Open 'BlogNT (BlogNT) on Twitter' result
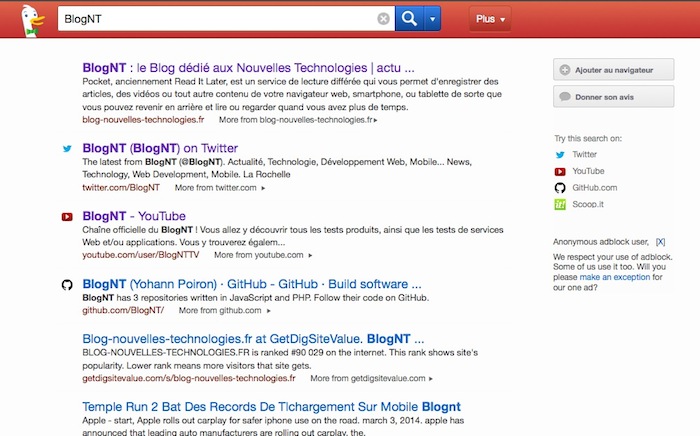 click(160, 148)
